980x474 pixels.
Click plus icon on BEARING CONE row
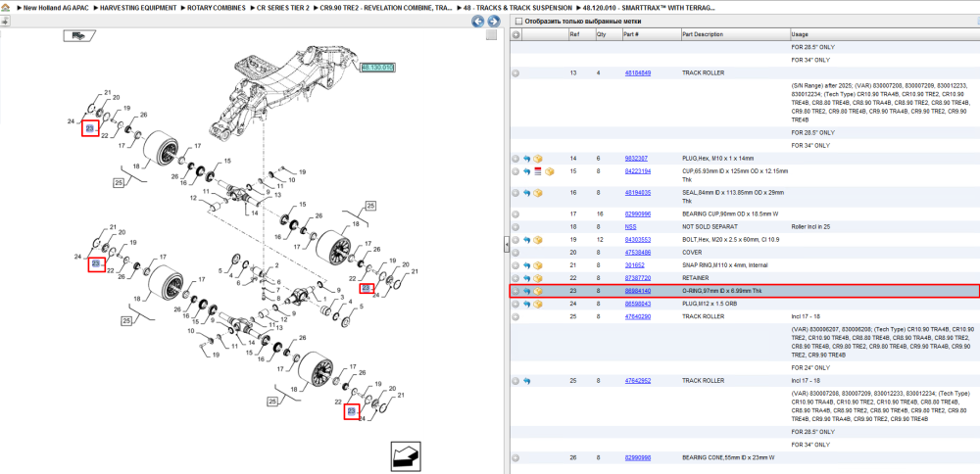coord(515,457)
